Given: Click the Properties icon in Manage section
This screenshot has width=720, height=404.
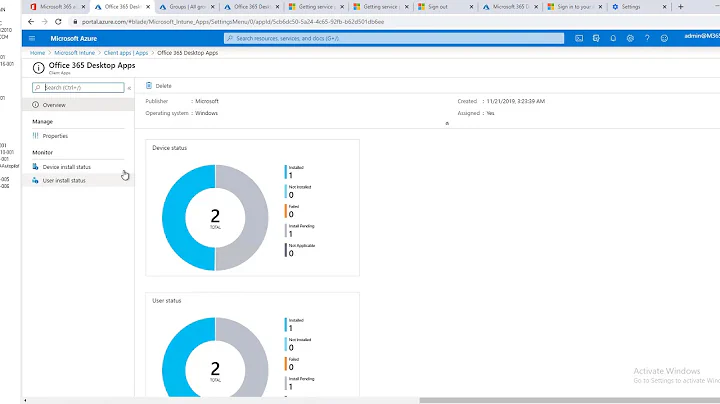Looking at the screenshot, I should click(x=35, y=136).
